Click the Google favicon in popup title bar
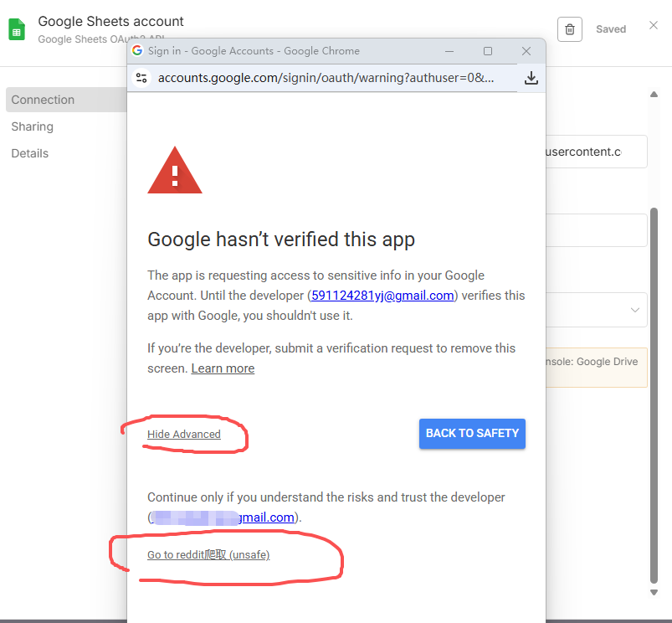The height and width of the screenshot is (623, 672). [138, 51]
